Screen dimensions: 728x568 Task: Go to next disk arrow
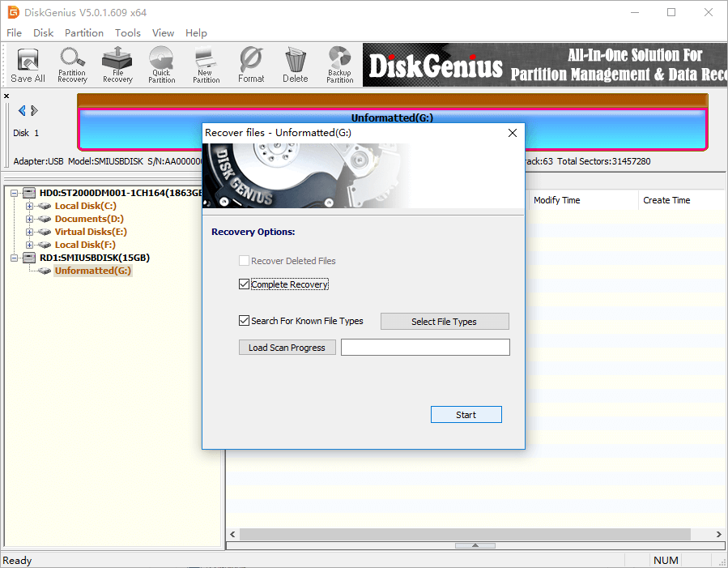click(x=34, y=110)
